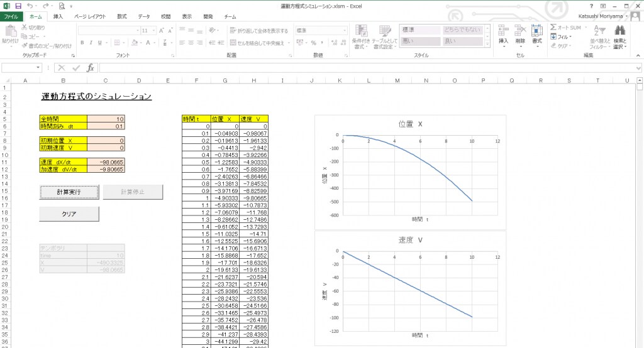Apply percent style to cells
The image size is (644, 348).
313,43
